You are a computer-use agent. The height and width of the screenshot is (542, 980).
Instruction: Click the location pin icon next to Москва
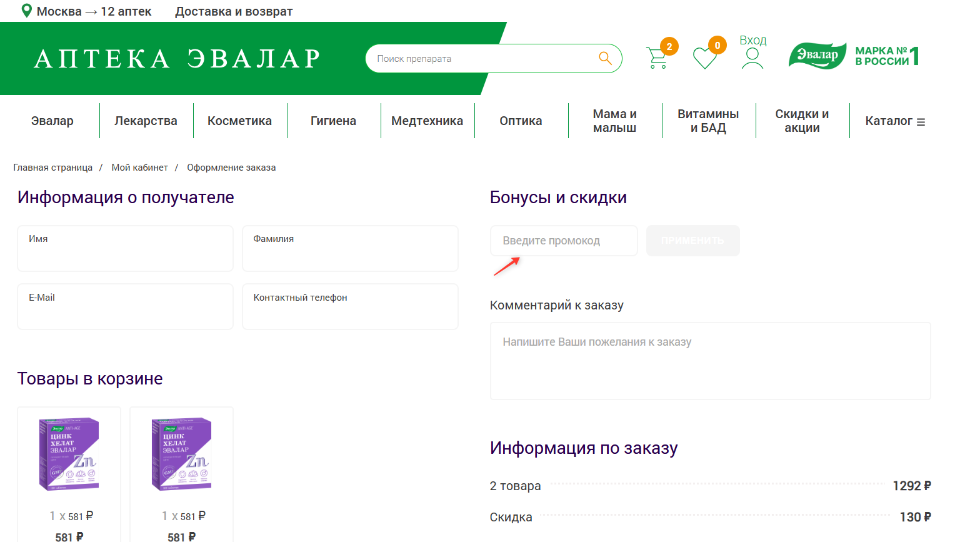point(26,11)
